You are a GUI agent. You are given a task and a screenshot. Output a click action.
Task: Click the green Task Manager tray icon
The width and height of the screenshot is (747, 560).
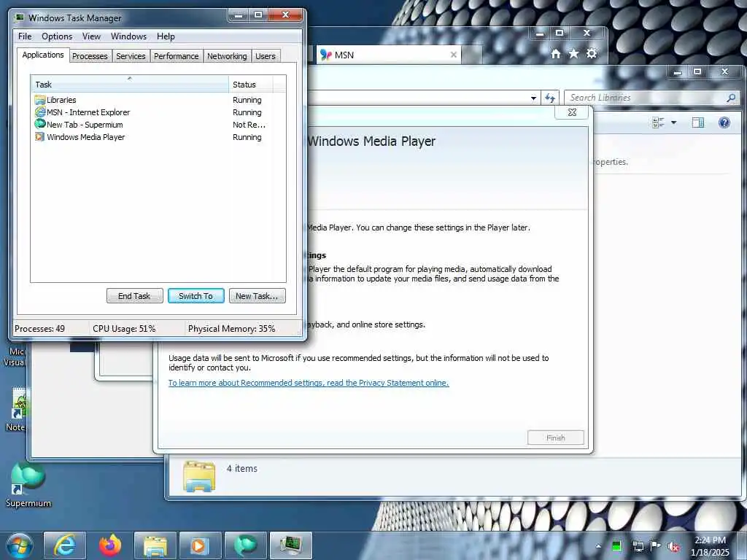pyautogui.click(x=616, y=546)
